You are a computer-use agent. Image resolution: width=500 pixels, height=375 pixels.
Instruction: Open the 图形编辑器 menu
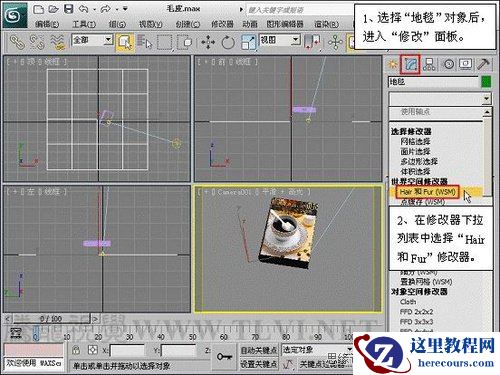pyautogui.click(x=285, y=24)
